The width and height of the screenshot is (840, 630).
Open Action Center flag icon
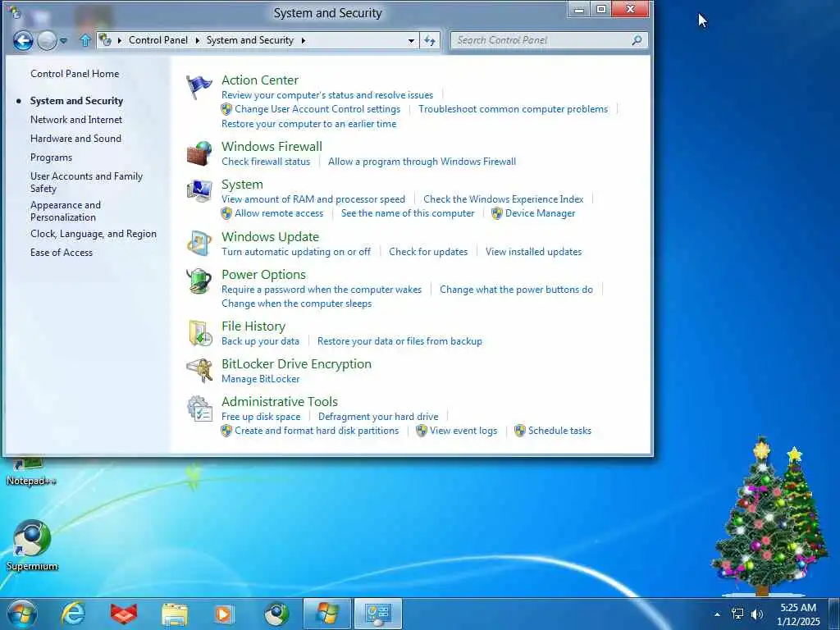[x=199, y=87]
